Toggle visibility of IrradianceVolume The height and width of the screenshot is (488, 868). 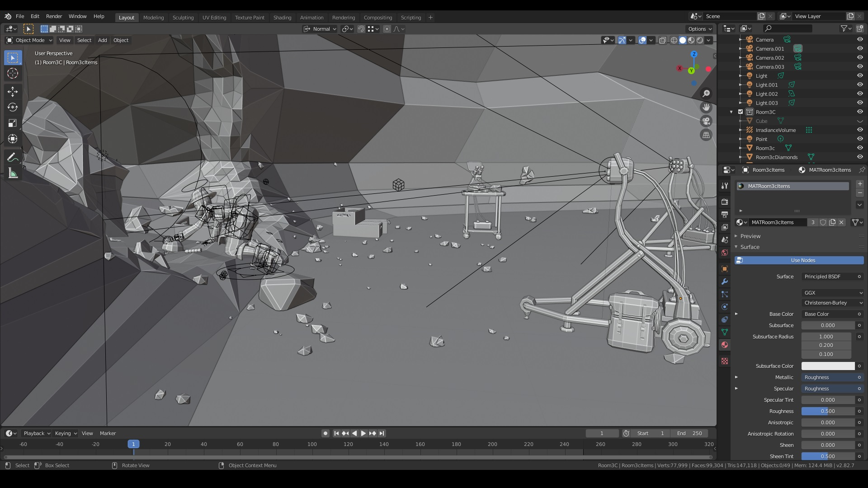click(x=860, y=130)
